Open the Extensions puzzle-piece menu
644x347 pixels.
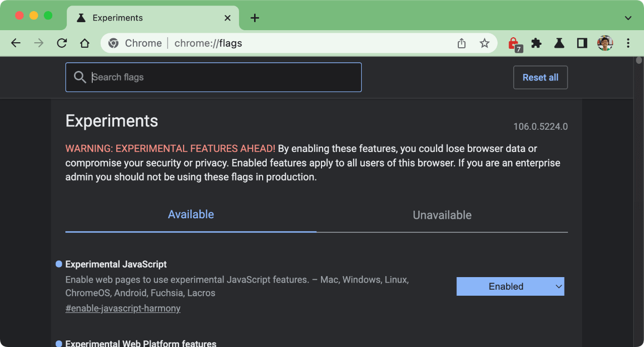(x=536, y=43)
